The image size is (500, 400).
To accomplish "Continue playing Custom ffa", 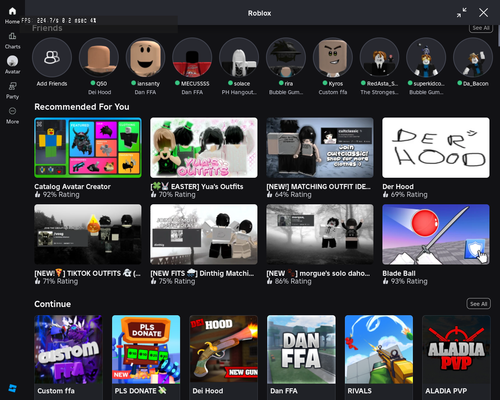I will [x=68, y=349].
